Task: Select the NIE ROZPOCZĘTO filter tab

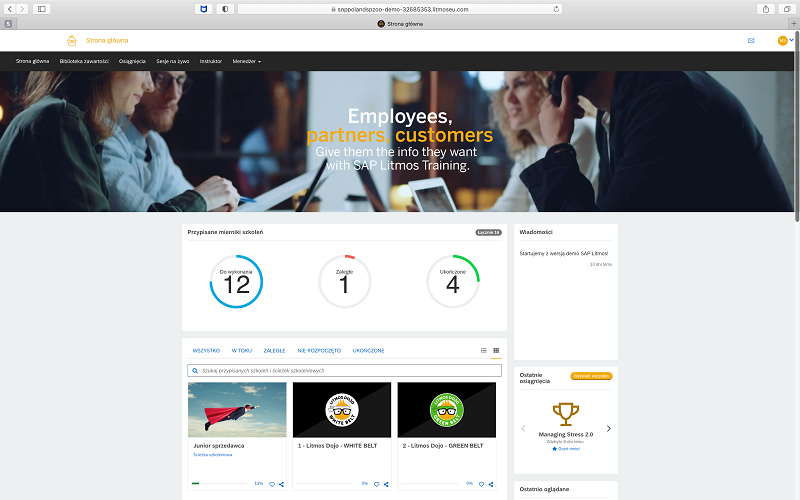Action: click(x=319, y=351)
